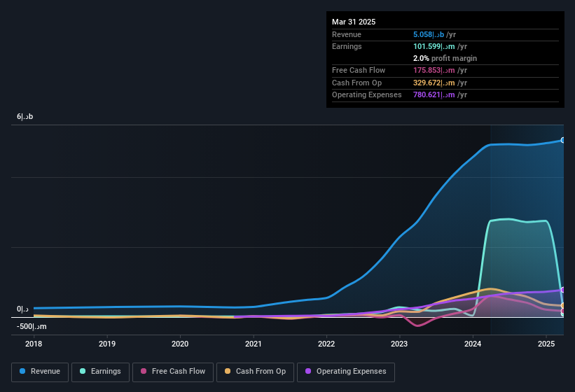Image resolution: width=575 pixels, height=392 pixels.
Task: Toggle the Revenue legend button
Action: [x=40, y=372]
